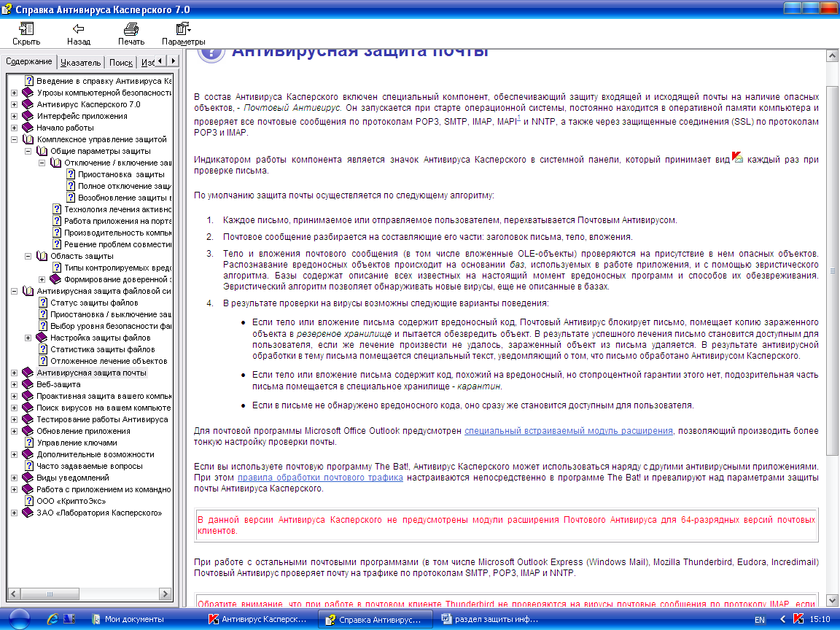
Task: Click content pane scroll-up arrow
Action: [x=832, y=55]
